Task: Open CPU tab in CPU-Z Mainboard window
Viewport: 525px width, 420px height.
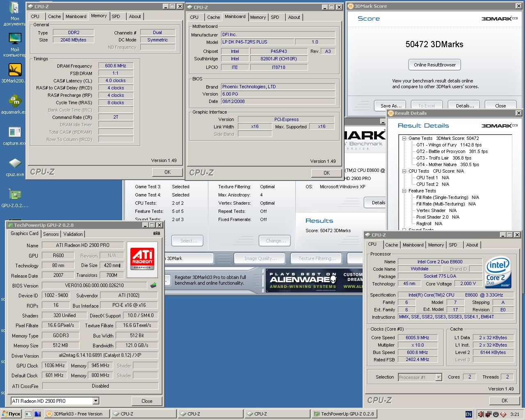Action: [194, 17]
